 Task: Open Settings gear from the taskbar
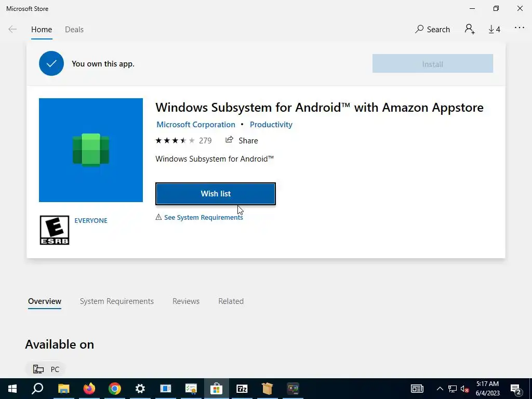[x=140, y=389]
